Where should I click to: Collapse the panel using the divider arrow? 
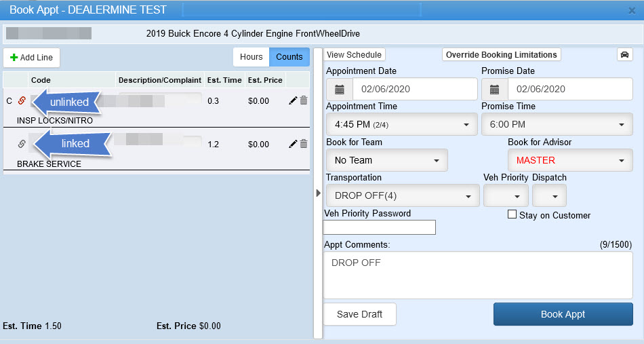point(318,193)
